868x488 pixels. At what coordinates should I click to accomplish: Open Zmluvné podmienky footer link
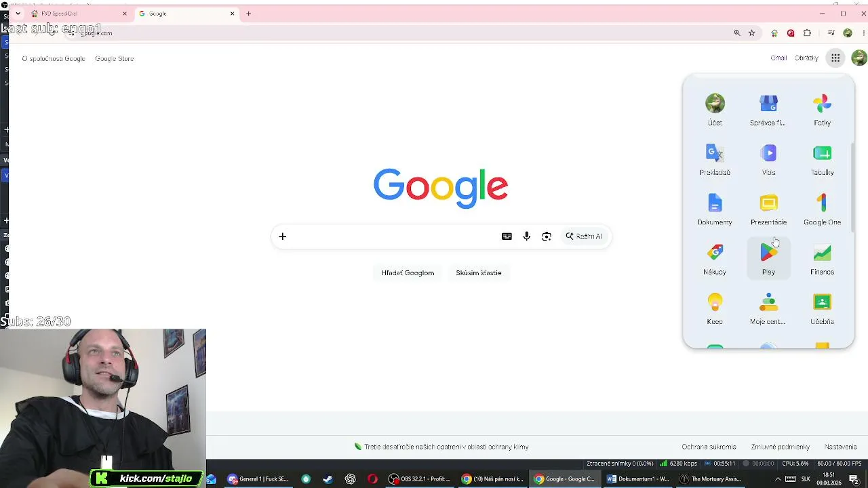(x=780, y=447)
